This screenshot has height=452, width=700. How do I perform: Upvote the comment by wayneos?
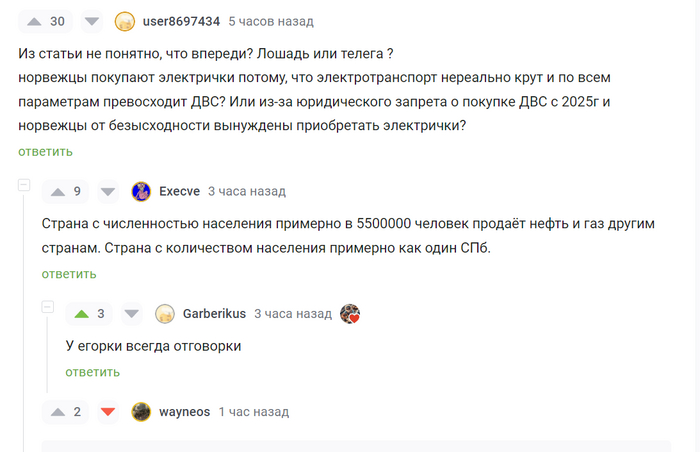point(57,411)
